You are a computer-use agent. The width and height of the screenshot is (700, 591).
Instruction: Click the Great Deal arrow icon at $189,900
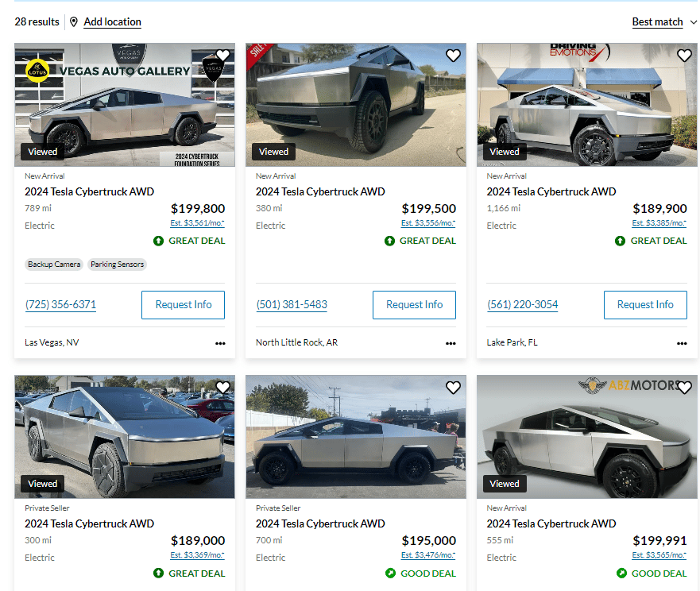(621, 241)
